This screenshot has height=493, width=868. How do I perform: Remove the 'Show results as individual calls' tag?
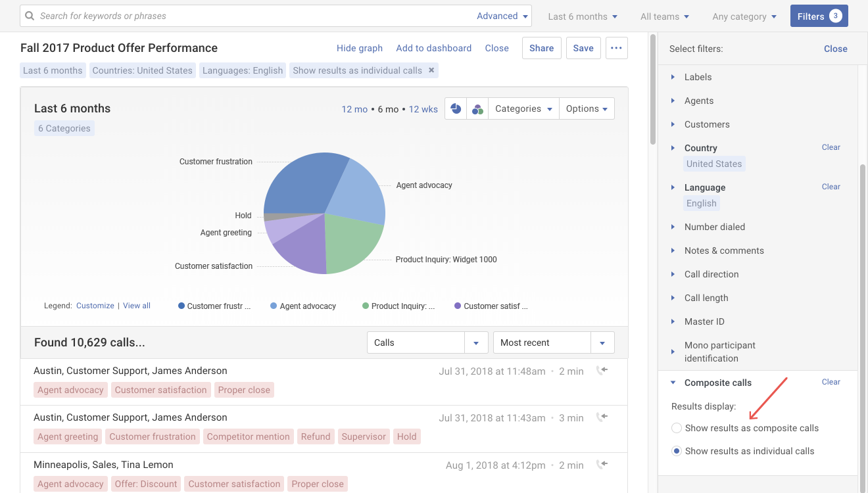(x=431, y=70)
